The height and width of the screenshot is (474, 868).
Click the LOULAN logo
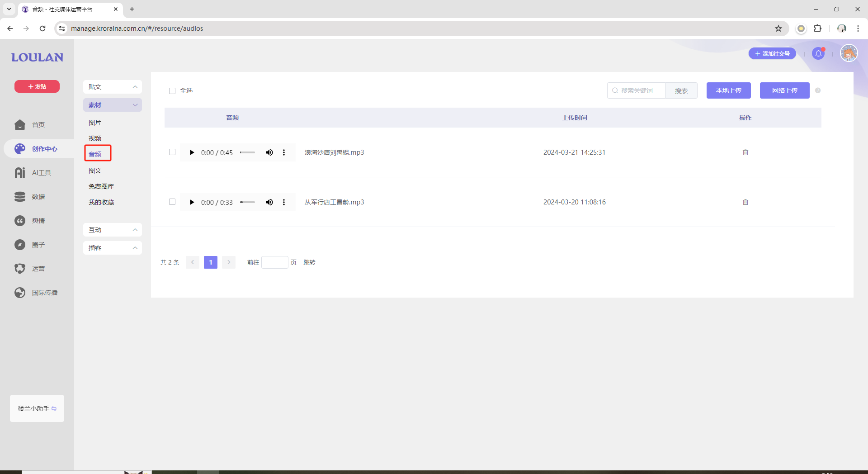point(37,57)
